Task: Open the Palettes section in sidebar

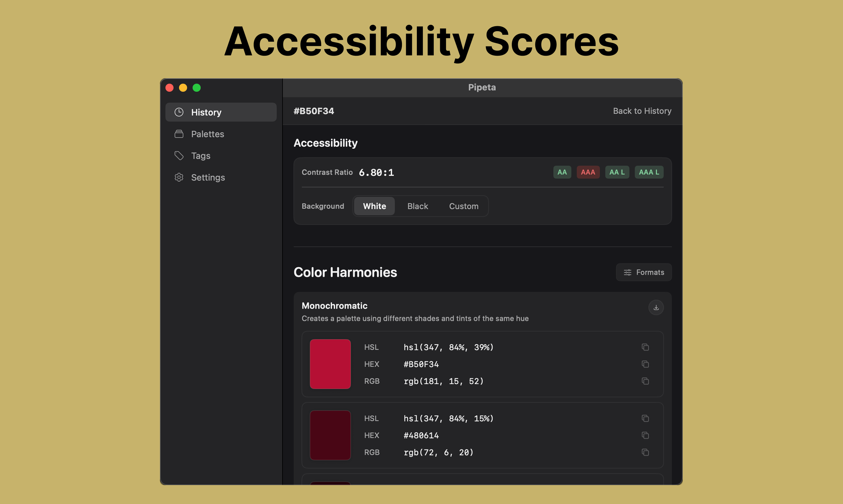Action: click(207, 134)
